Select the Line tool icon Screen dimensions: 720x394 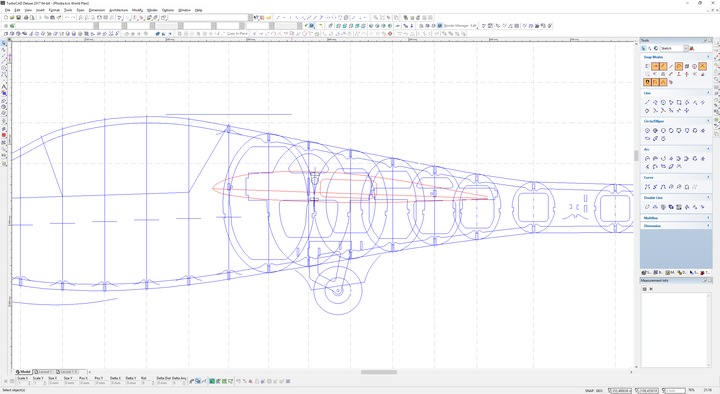647,102
